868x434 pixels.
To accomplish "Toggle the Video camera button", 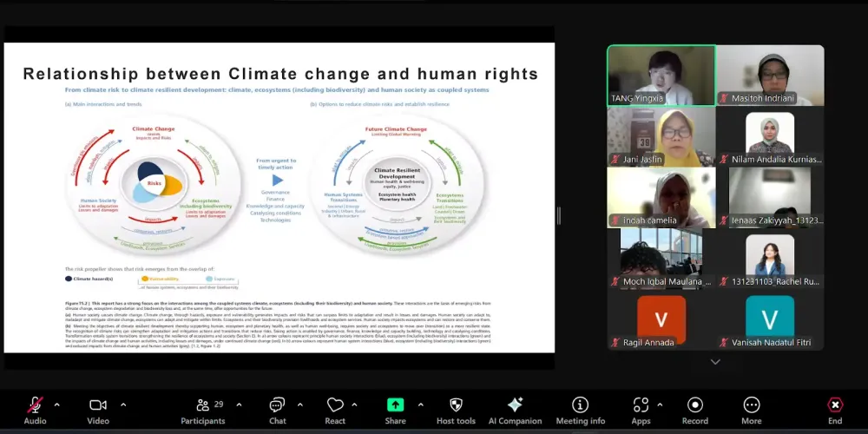I will (x=98, y=411).
